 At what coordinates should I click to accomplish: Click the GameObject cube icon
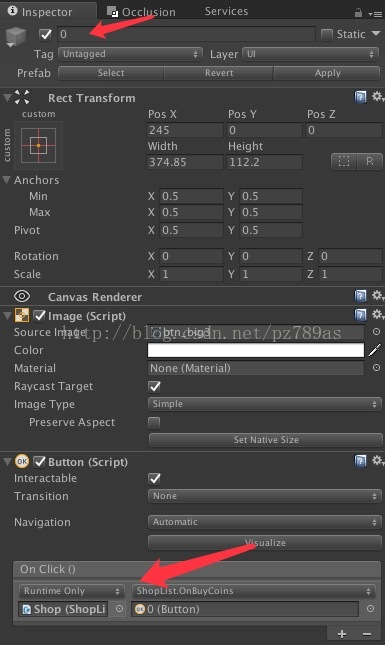coord(16,36)
